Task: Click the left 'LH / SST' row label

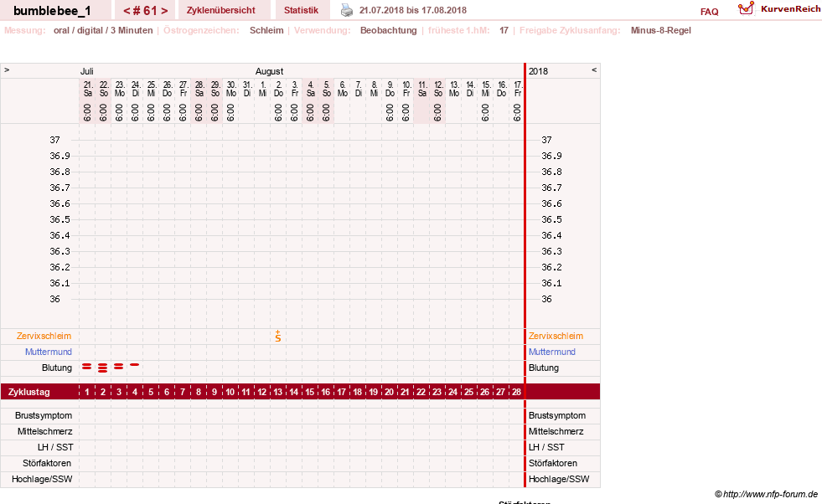Action: (x=55, y=447)
